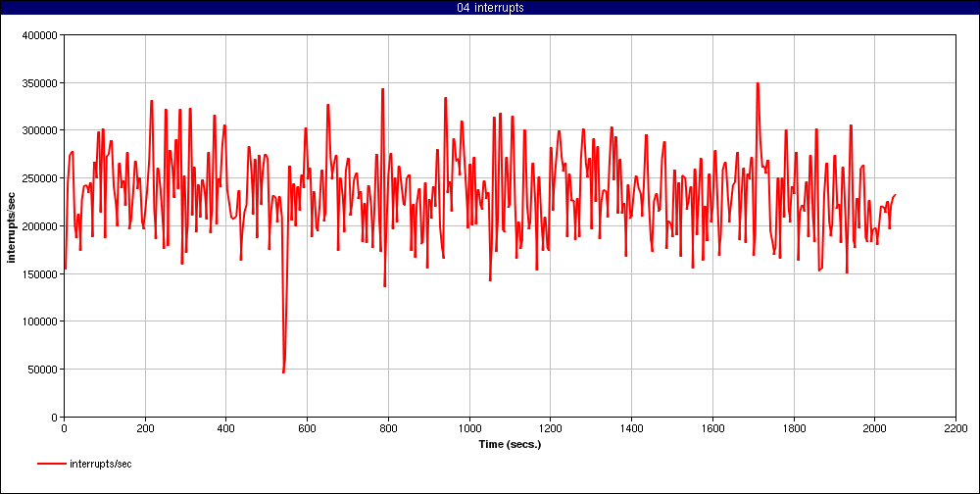Click the 1400 x-axis tick label
Image resolution: width=980 pixels, height=494 pixels.
pyautogui.click(x=631, y=427)
